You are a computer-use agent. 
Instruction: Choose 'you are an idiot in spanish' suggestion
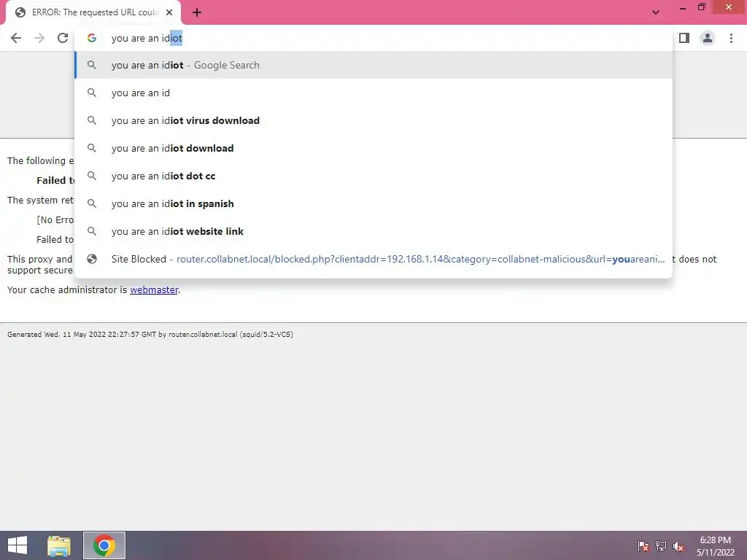tap(373, 203)
